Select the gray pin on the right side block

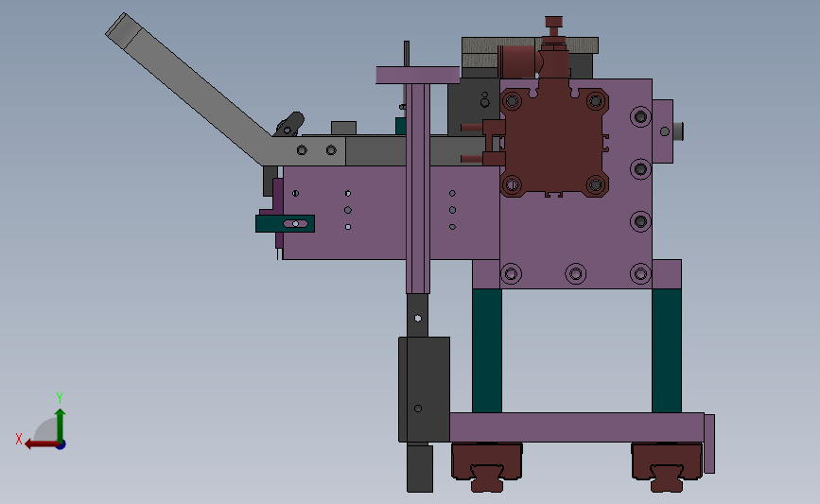[678, 131]
